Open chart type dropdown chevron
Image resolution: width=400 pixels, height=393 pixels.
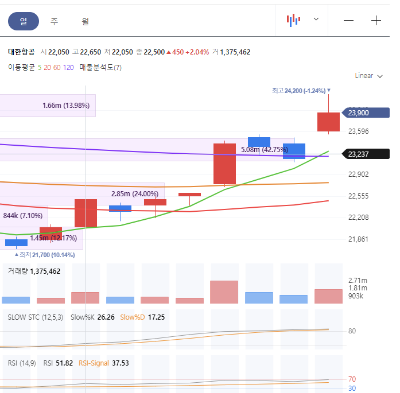point(316,19)
